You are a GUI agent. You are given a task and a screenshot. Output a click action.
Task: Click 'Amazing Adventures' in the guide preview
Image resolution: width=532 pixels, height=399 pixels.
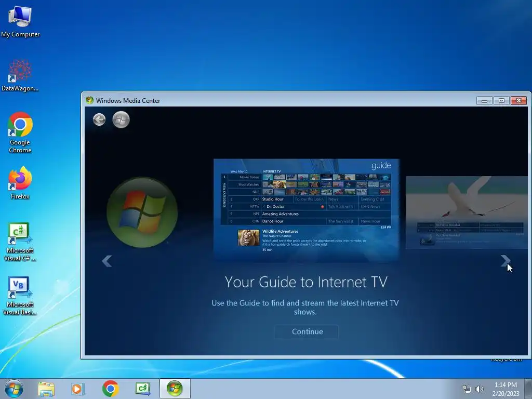pos(280,214)
